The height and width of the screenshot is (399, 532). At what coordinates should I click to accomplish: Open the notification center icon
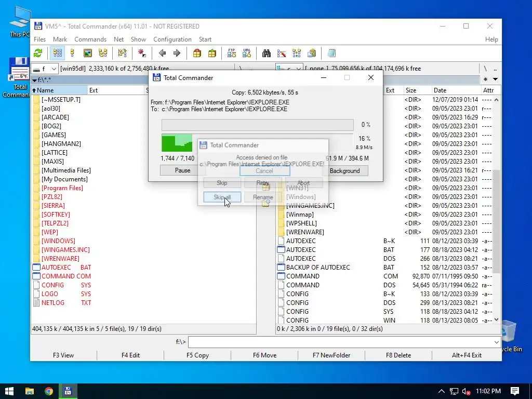point(515,391)
